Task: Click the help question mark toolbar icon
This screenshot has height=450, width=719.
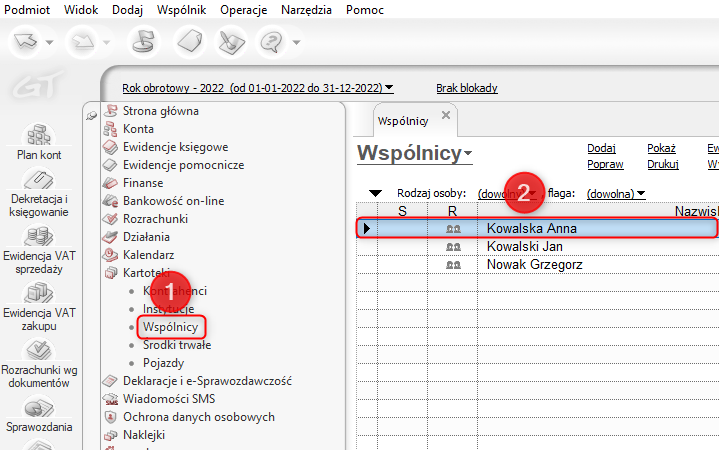Action: tap(271, 42)
